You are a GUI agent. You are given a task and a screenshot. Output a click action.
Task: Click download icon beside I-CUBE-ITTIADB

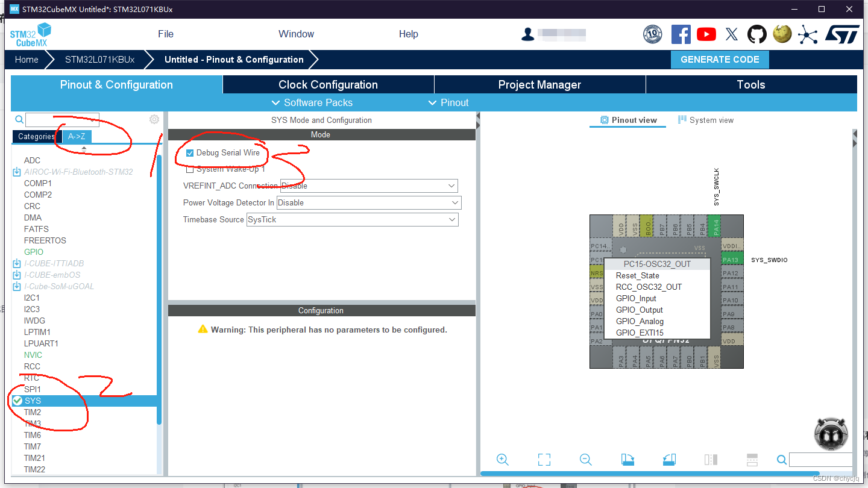coord(17,263)
